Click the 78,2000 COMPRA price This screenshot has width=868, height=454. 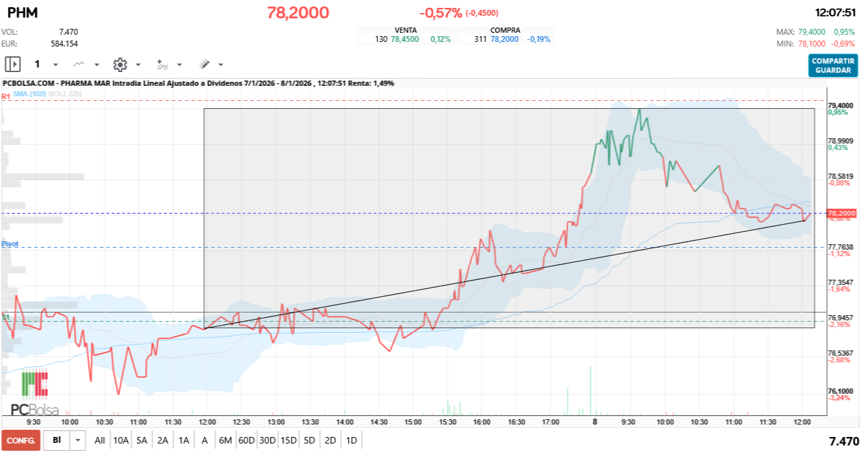[502, 39]
